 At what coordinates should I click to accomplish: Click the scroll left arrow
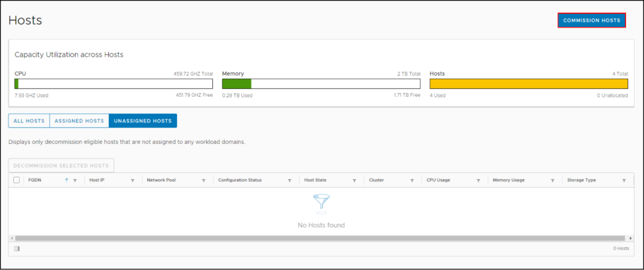pos(12,238)
